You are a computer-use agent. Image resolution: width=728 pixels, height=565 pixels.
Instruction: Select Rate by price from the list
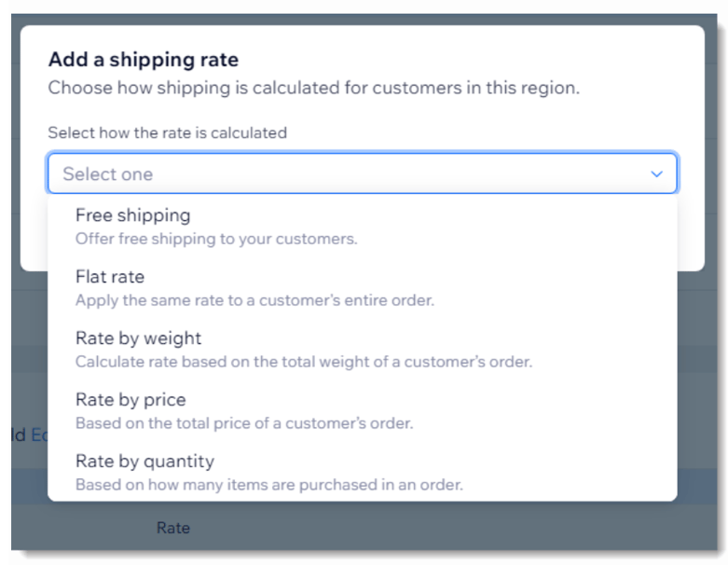130,400
